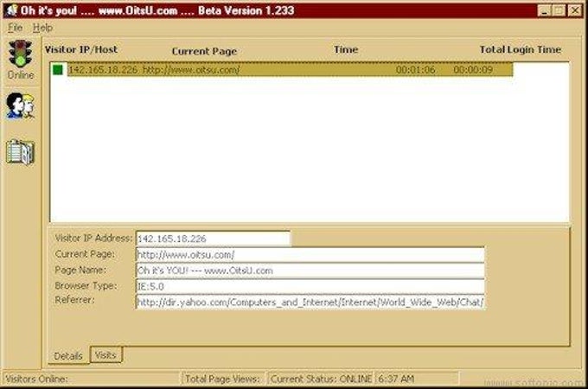The height and width of the screenshot is (389, 588).
Task: Click the Current Page column header
Action: point(204,51)
